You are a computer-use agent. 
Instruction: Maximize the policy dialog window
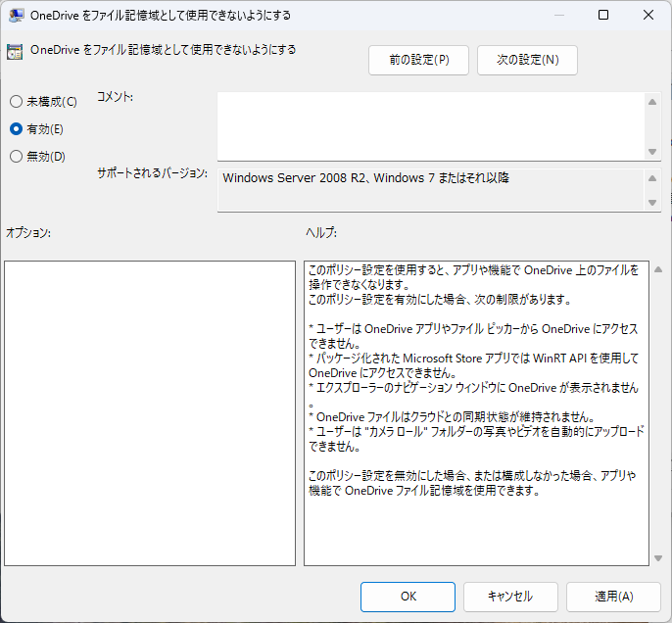(603, 15)
